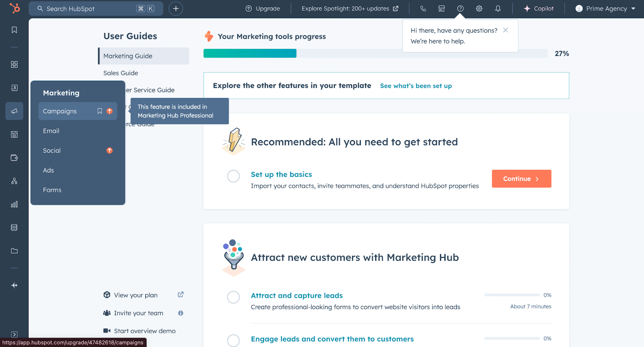The width and height of the screenshot is (644, 347).
Task: Close the help questions popup
Action: 506,30
